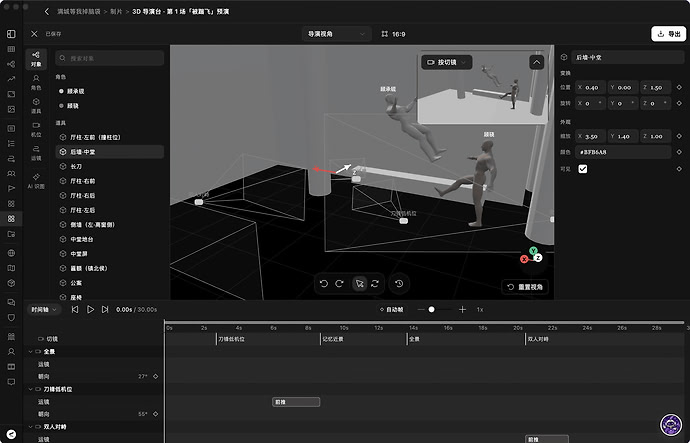Switch to the 角色 tab
The width and height of the screenshot is (690, 443).
(36, 83)
